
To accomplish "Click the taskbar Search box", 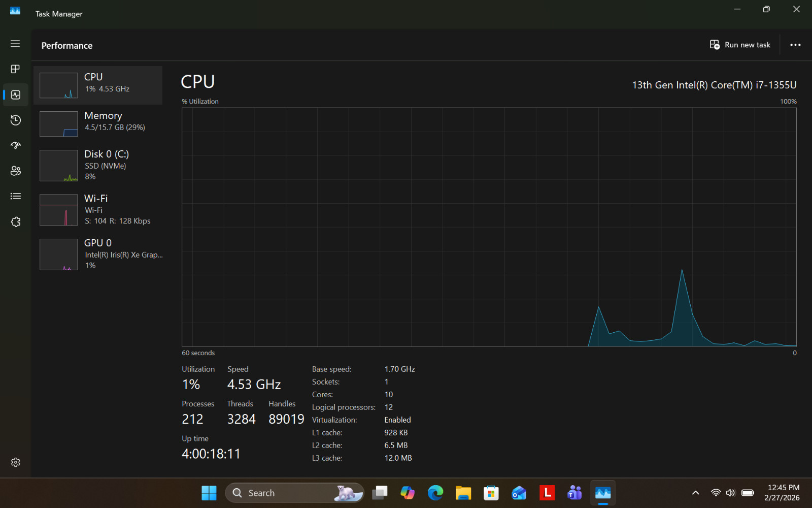I will (294, 493).
